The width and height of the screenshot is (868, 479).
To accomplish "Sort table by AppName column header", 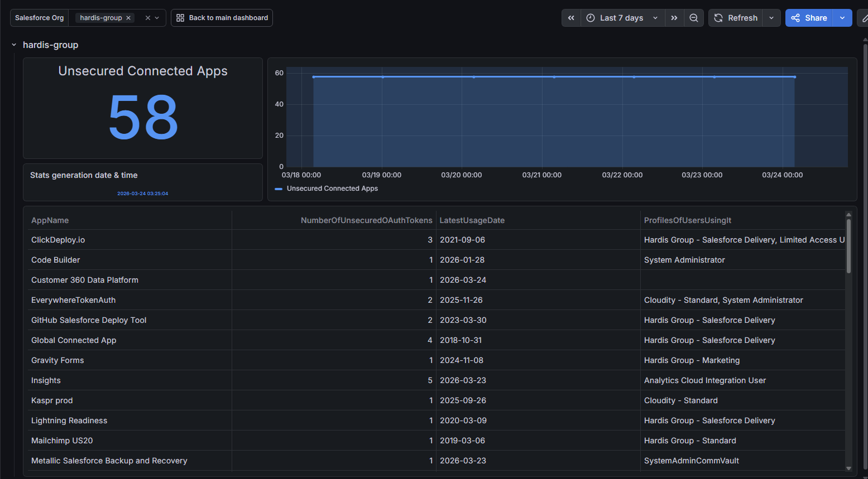I will click(x=50, y=220).
